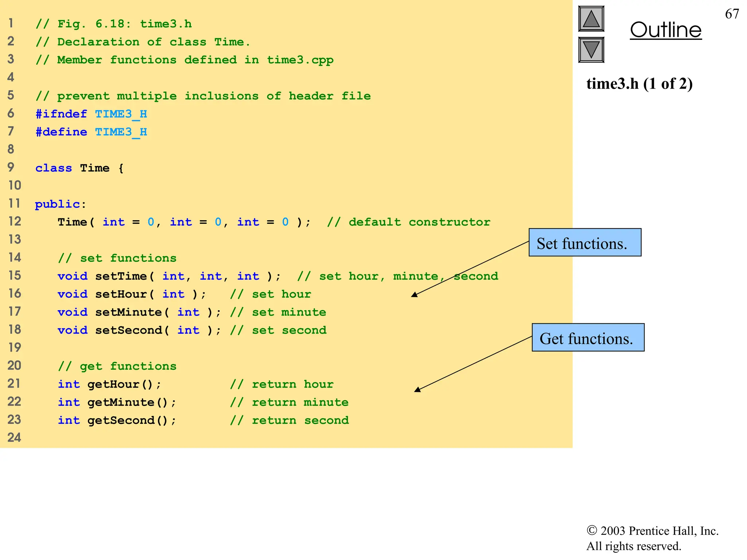Select the 'void setHour( int );' declaration

point(132,294)
